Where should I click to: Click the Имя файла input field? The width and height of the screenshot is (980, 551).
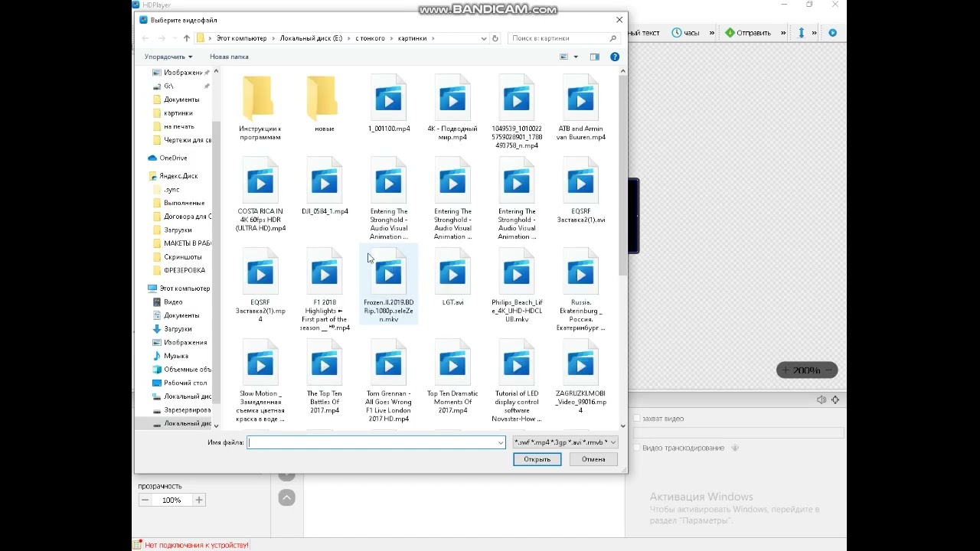(x=372, y=442)
